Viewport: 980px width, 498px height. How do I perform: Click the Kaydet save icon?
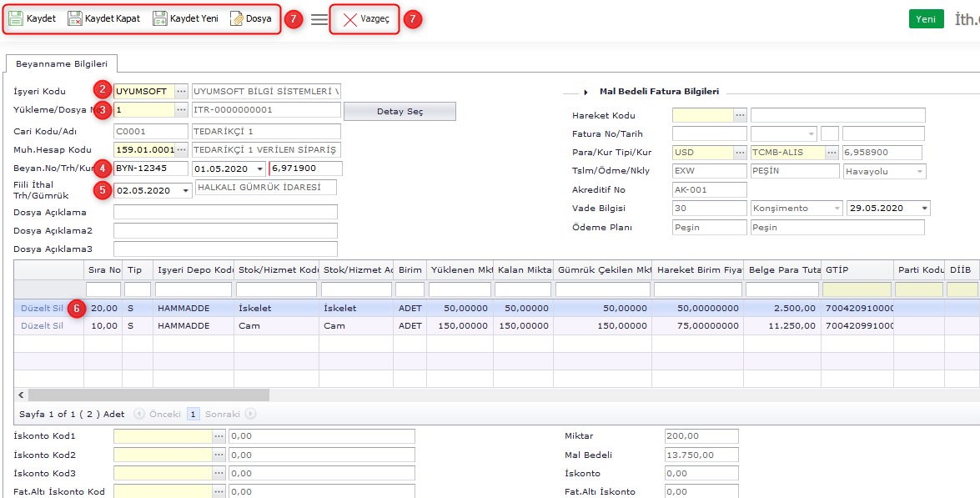16,18
